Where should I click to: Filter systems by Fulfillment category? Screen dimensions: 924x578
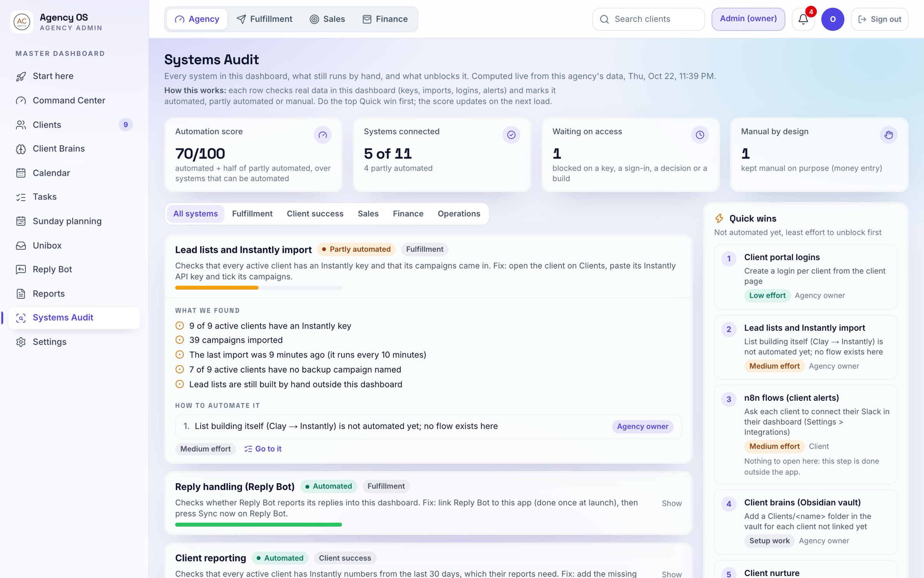click(x=252, y=214)
